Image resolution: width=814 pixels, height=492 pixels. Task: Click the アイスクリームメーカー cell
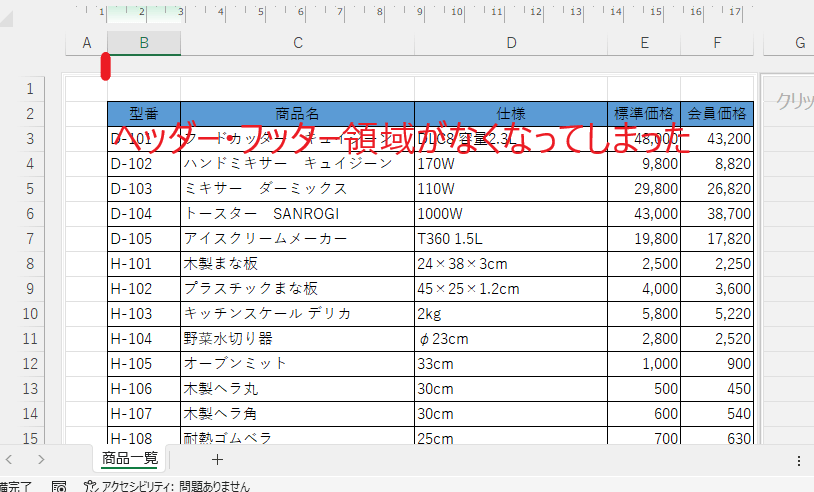click(297, 239)
